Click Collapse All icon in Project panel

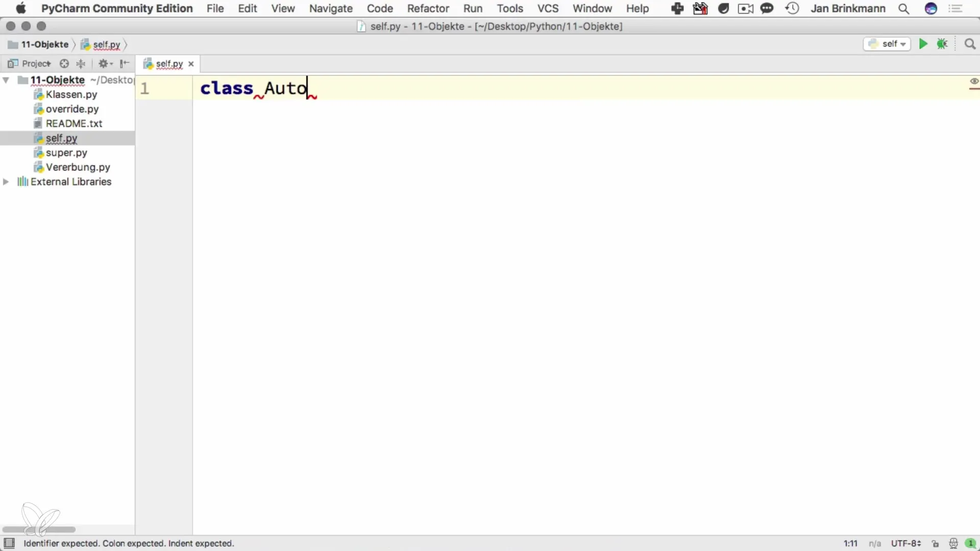pos(81,64)
